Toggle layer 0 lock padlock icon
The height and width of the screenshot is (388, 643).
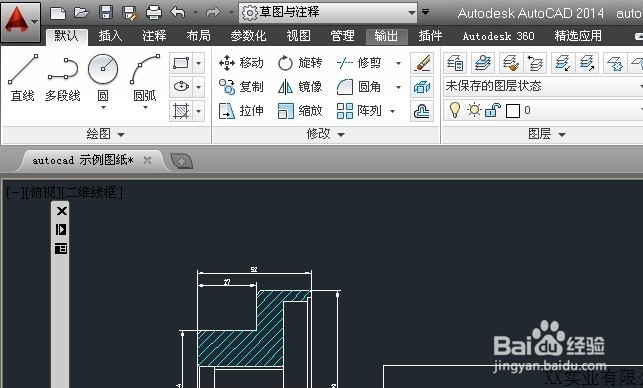point(493,110)
